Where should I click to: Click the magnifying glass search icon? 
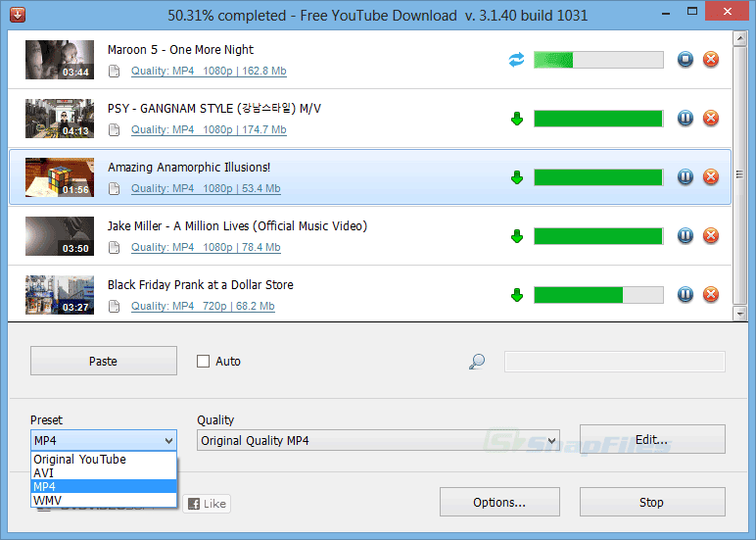tap(477, 362)
